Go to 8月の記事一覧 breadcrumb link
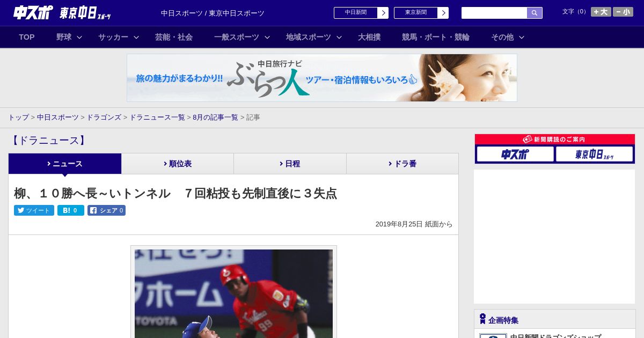The image size is (644, 338). pos(216,117)
